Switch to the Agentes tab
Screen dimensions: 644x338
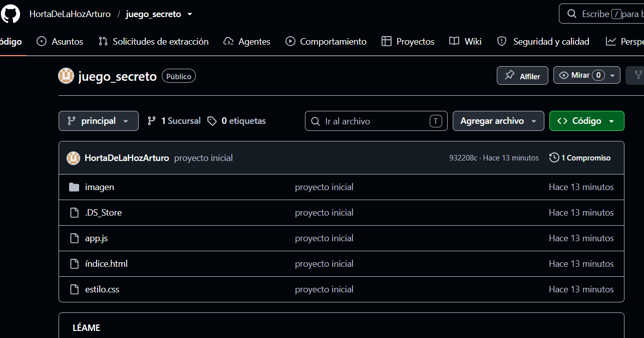(247, 42)
